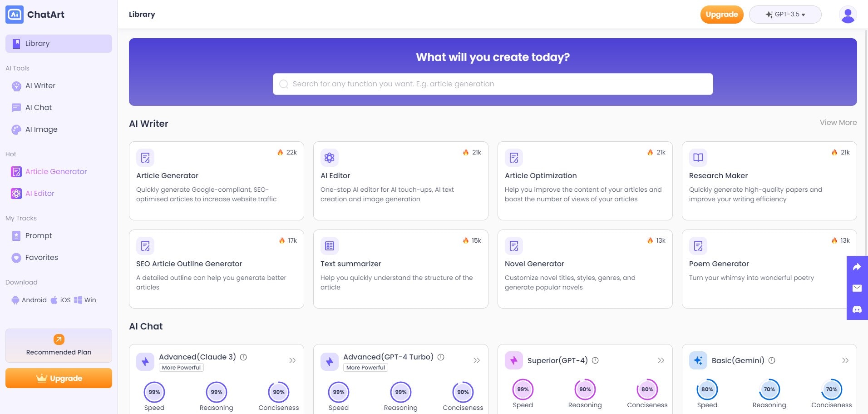This screenshot has width=868, height=414.
Task: Click the More Powerful tag under GPT-4 Turbo
Action: click(365, 368)
